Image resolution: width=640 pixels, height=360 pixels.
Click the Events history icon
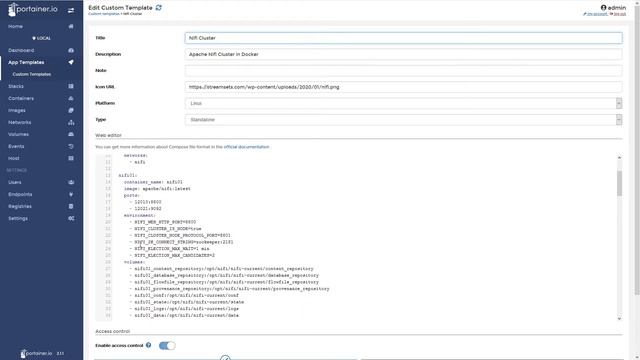click(x=71, y=146)
